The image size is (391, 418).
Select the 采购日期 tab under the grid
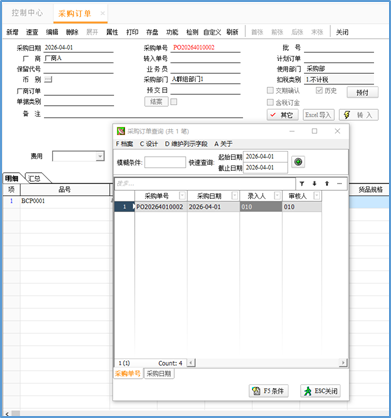(x=159, y=374)
